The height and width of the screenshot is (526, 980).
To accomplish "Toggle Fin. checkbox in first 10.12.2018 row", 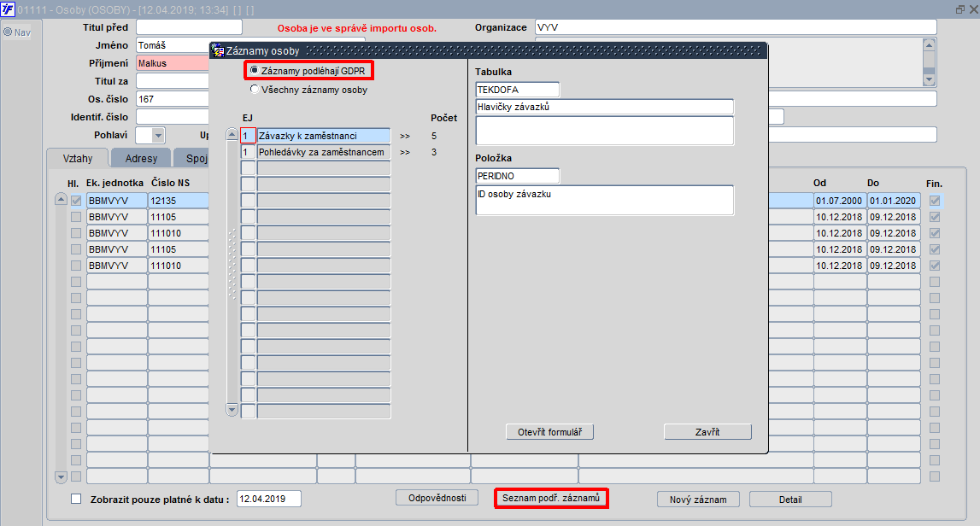I will point(935,217).
